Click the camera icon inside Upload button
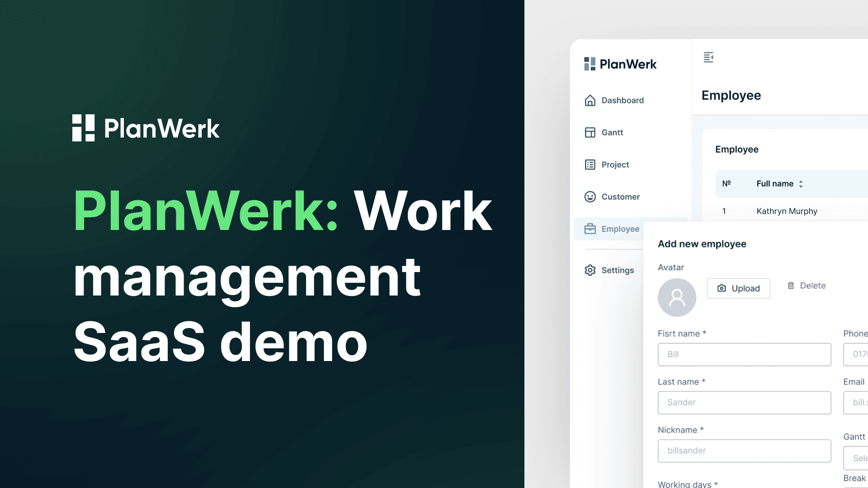Image resolution: width=868 pixels, height=488 pixels. coord(722,288)
